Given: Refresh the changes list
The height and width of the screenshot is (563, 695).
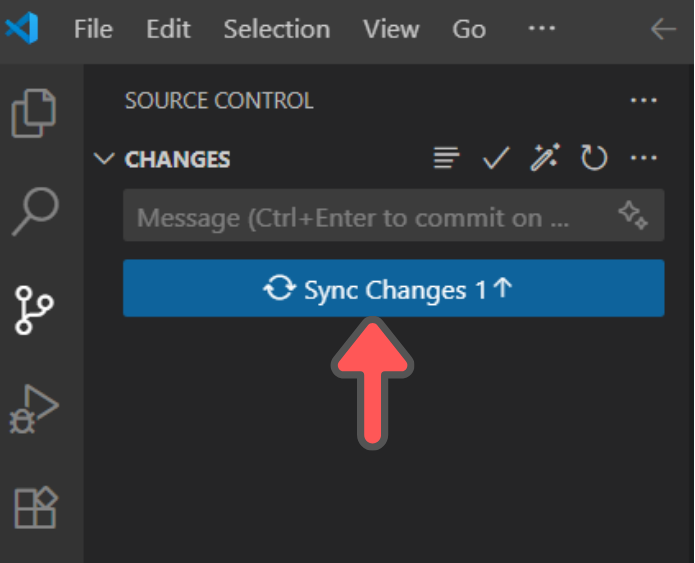Looking at the screenshot, I should (594, 157).
